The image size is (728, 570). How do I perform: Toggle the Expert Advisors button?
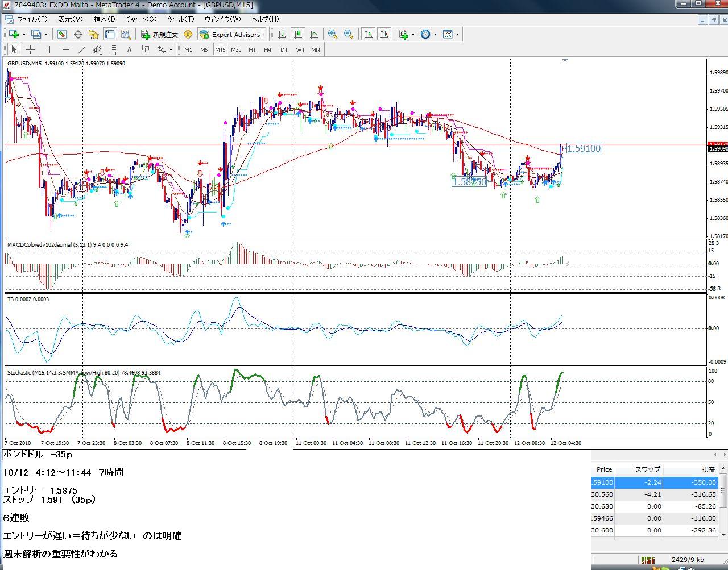[x=230, y=35]
